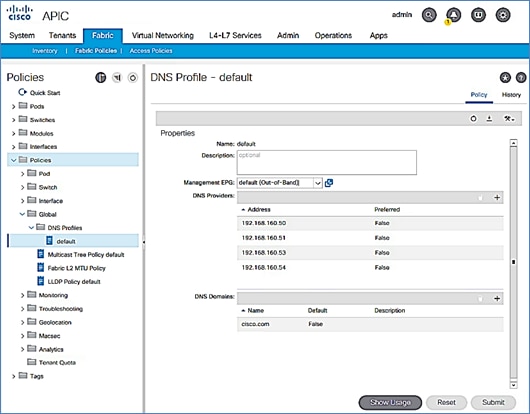Delete selected DNS Domain trash icon

480,298
